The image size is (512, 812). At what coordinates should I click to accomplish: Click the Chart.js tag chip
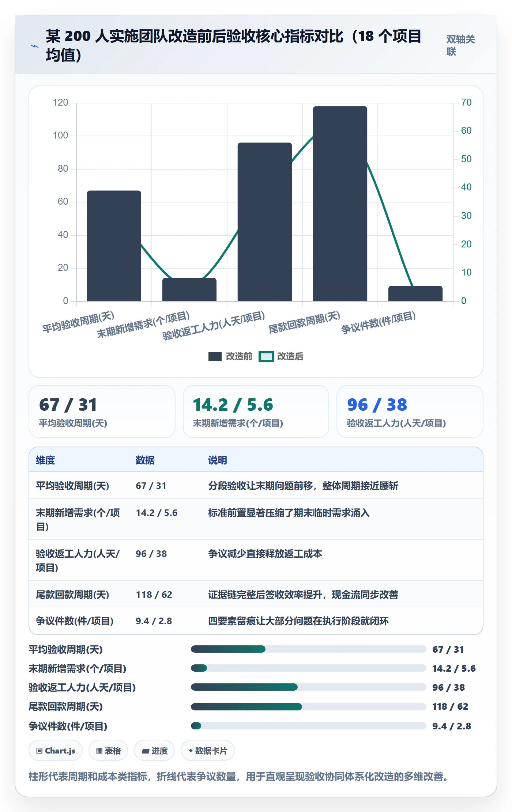[56, 751]
